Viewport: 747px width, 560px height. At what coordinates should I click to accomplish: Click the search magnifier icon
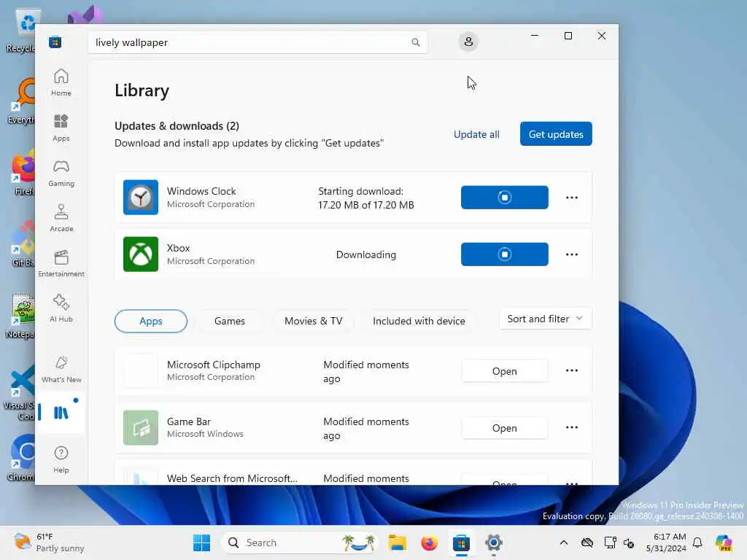tap(415, 42)
